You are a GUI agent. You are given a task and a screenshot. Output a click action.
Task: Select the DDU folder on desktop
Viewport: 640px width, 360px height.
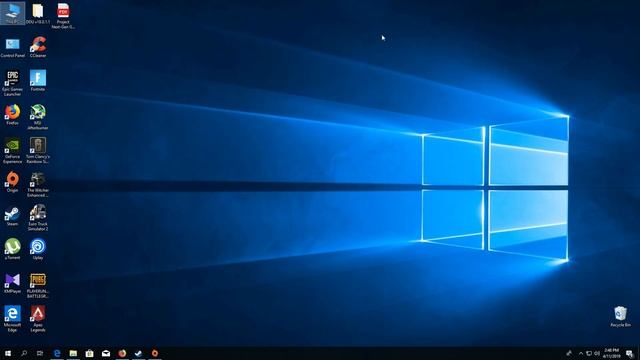38,13
